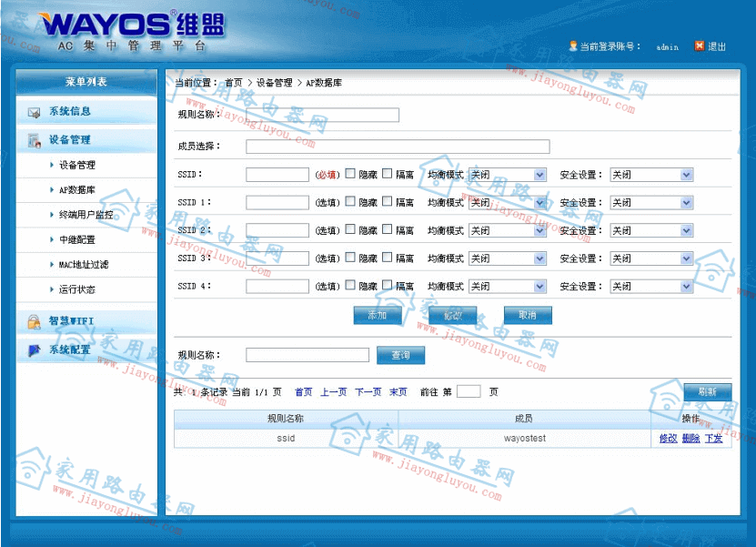Check 隐藏 option for SSID 3

(x=350, y=258)
